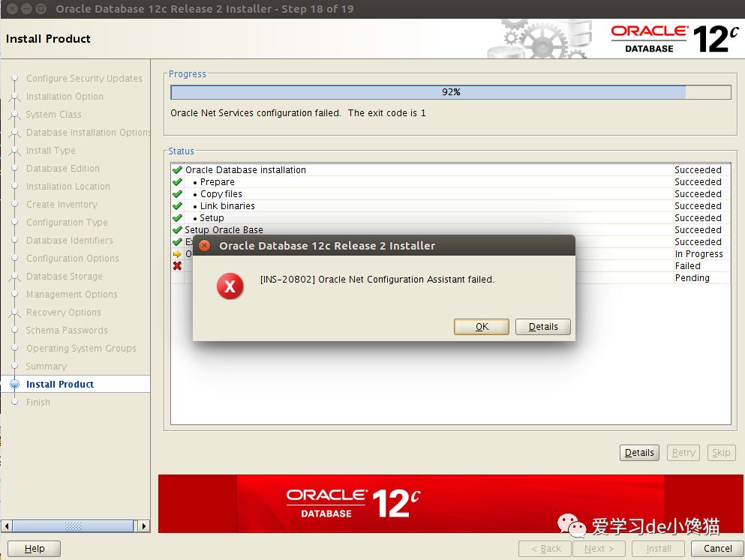Click 'Oracle Database installation' status row text
The image size is (745, 560).
pyautogui.click(x=245, y=170)
